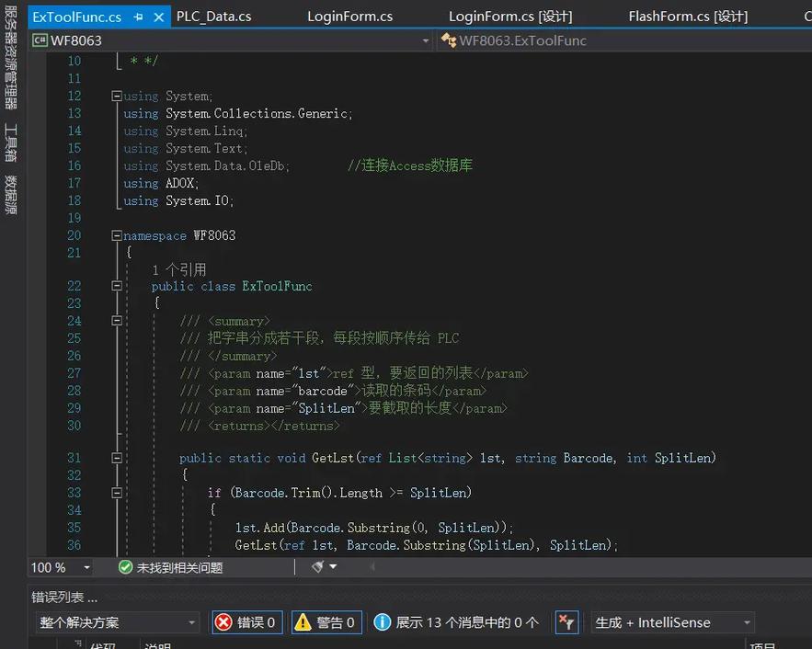Open the 生成 + IntelliSense dropdown
This screenshot has width=812, height=649.
(x=673, y=622)
